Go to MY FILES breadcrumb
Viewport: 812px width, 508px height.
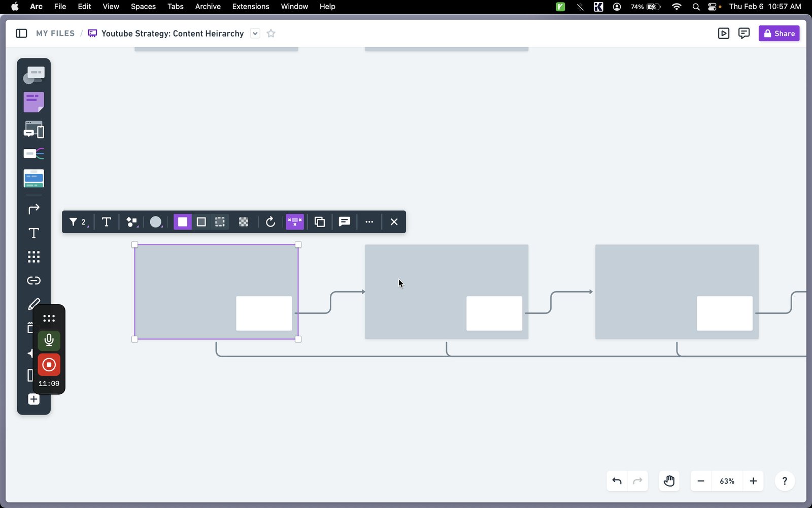click(x=55, y=34)
